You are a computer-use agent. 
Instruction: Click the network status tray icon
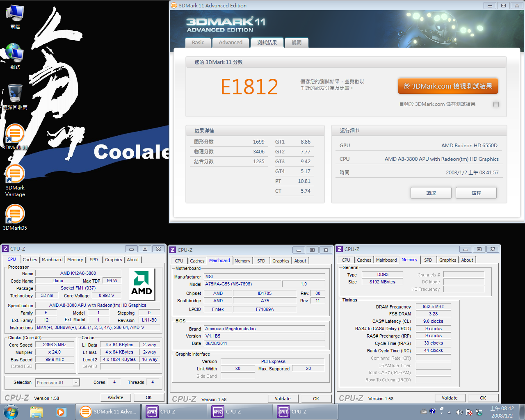479,412
